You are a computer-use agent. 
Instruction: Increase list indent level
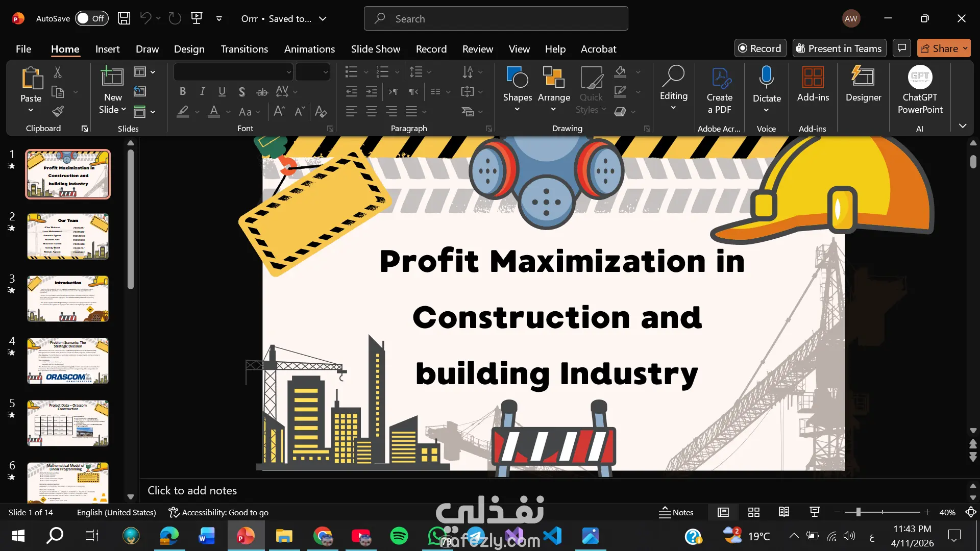372,92
